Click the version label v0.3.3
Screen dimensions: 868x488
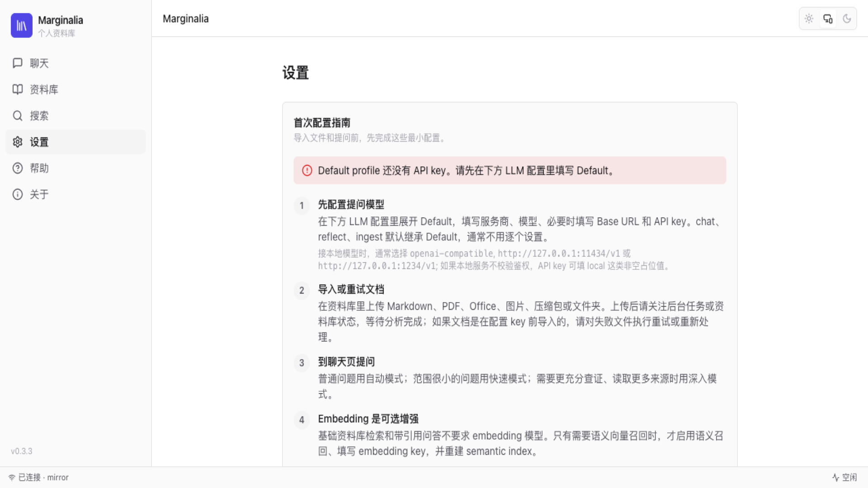coord(22,451)
